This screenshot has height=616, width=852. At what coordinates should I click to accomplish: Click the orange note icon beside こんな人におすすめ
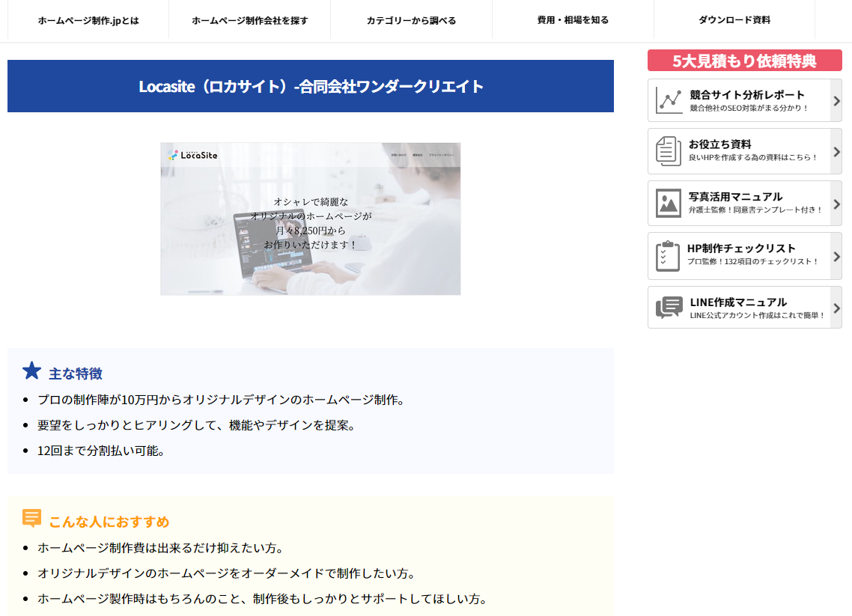pyautogui.click(x=31, y=518)
